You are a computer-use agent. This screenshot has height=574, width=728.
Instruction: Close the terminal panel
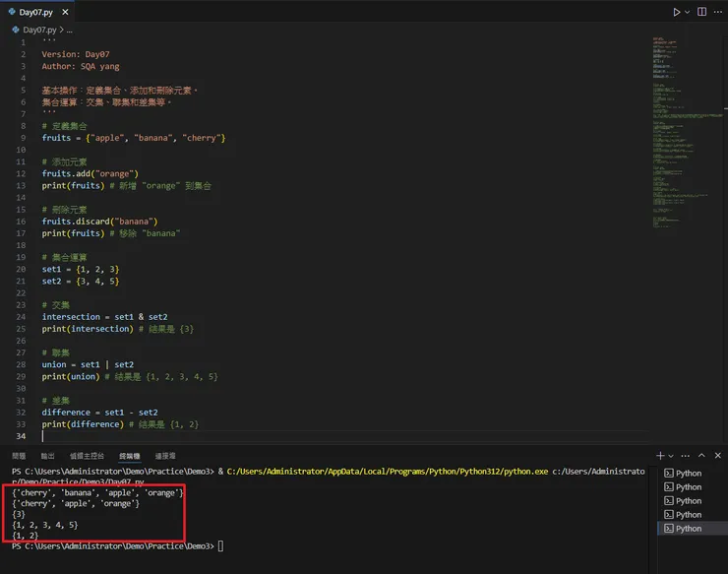coord(718,456)
